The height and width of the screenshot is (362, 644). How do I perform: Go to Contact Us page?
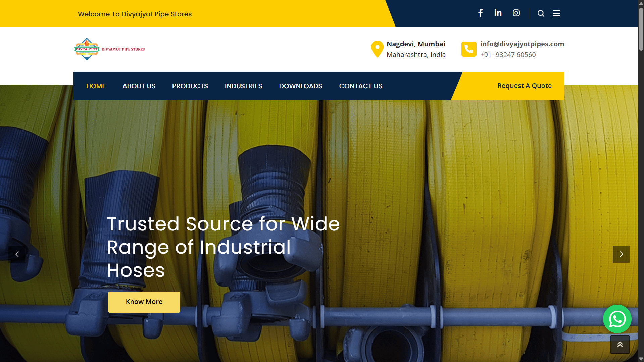pos(361,86)
